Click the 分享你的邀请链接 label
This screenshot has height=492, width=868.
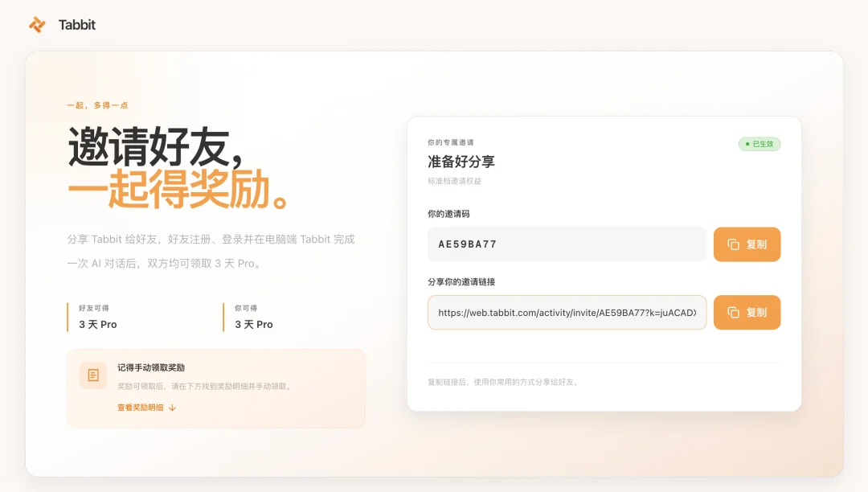(x=461, y=281)
